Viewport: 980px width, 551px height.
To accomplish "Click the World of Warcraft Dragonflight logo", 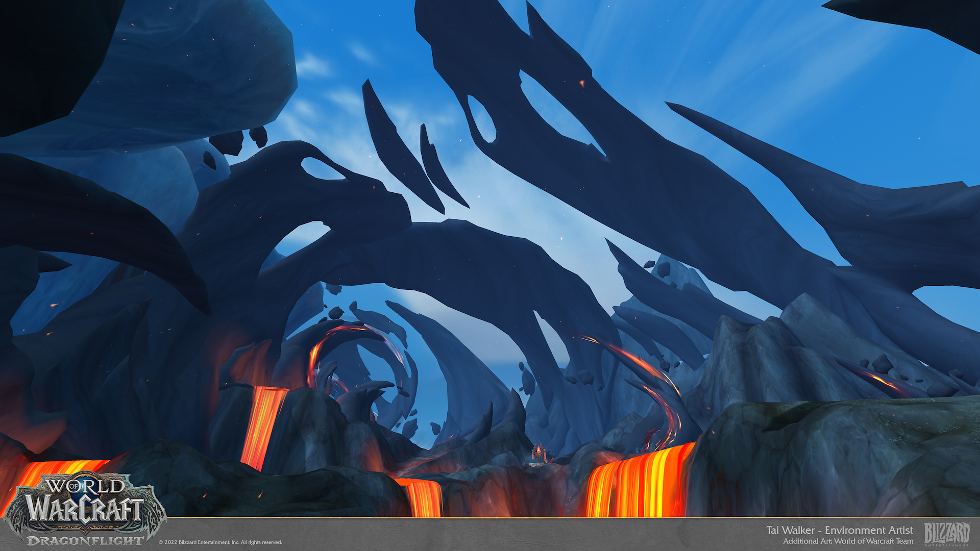I will (85, 509).
